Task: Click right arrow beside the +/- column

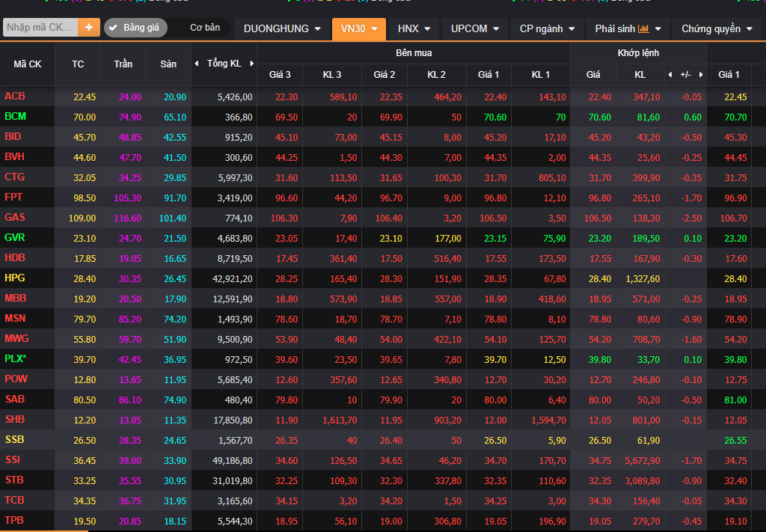Action: [700, 75]
